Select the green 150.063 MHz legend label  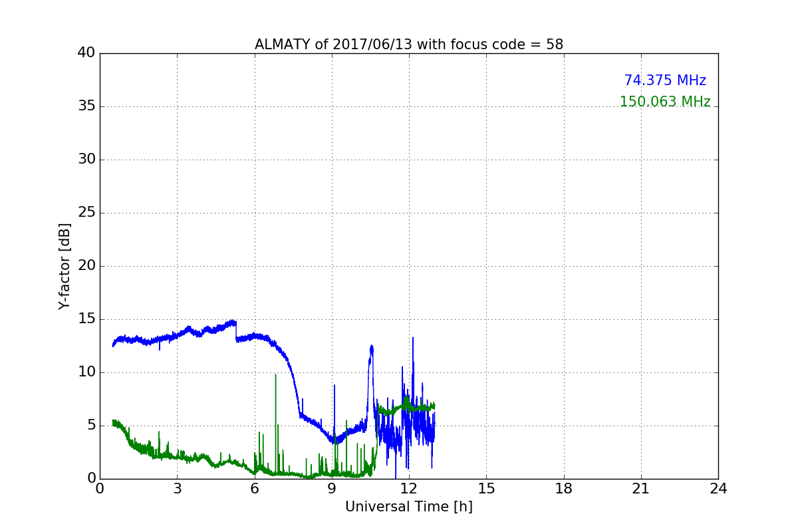tap(665, 102)
